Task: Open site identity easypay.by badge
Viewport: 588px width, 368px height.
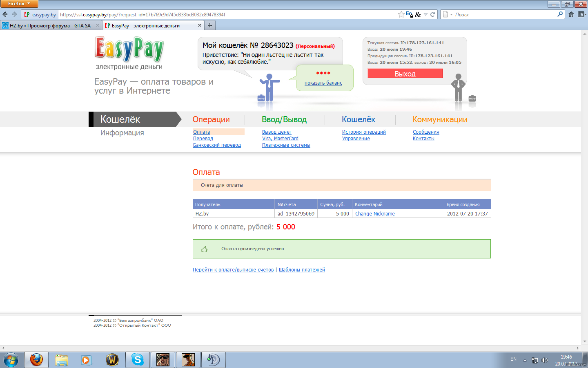Action: [x=40, y=14]
